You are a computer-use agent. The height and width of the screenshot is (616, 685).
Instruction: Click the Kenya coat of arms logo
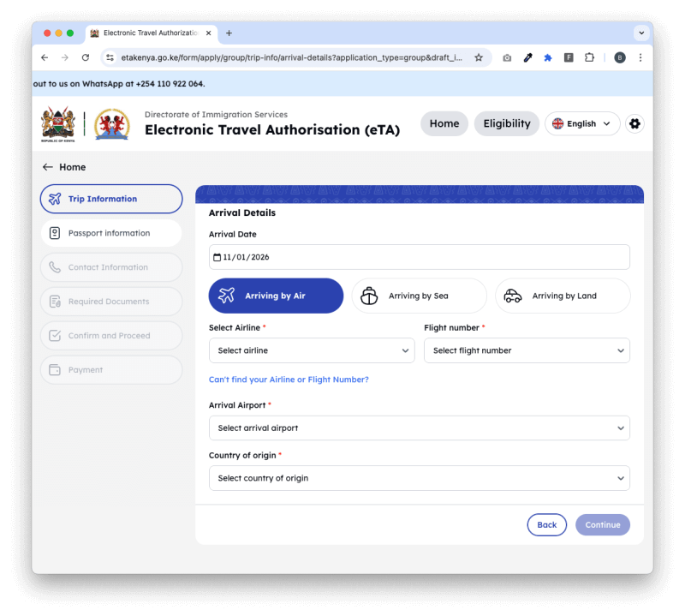point(58,124)
